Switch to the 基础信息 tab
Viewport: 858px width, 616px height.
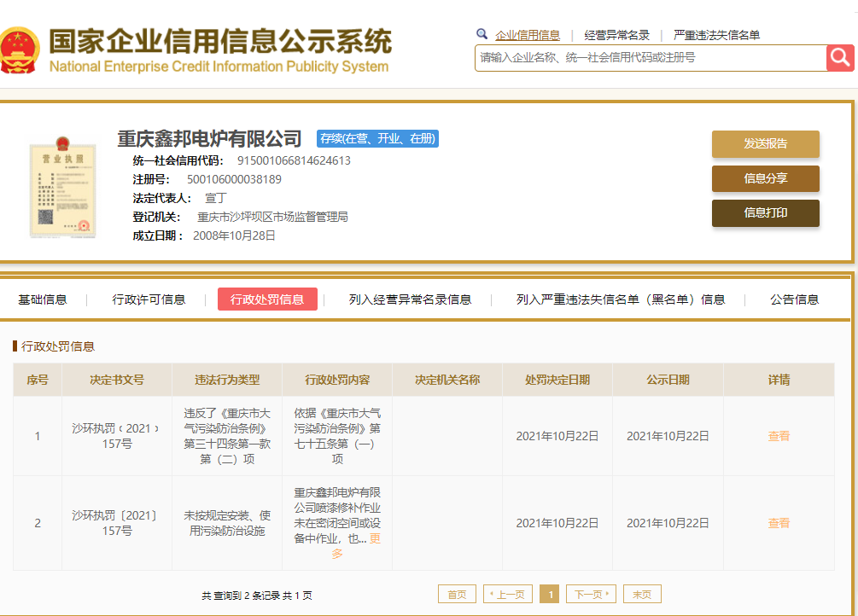pos(42,299)
